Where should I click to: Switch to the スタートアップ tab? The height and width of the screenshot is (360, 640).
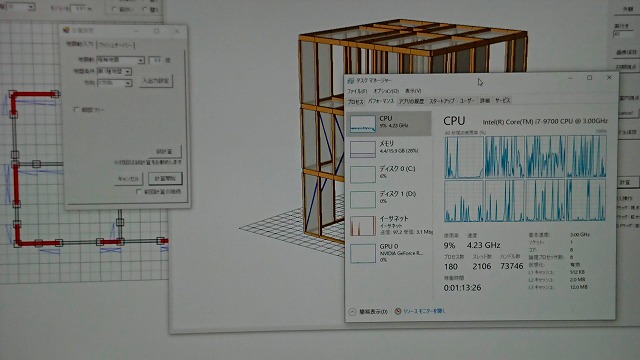pos(442,101)
